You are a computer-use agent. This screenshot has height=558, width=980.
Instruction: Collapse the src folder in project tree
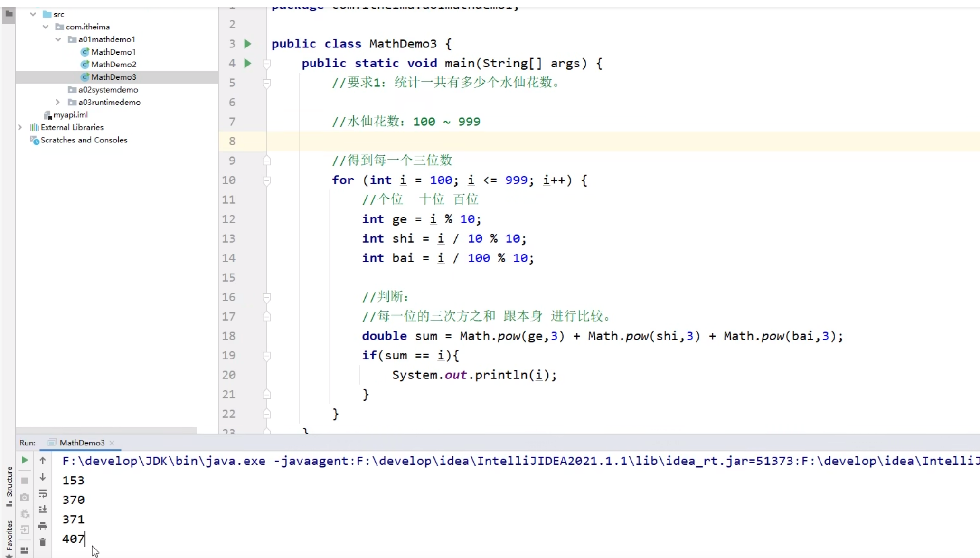tap(32, 14)
